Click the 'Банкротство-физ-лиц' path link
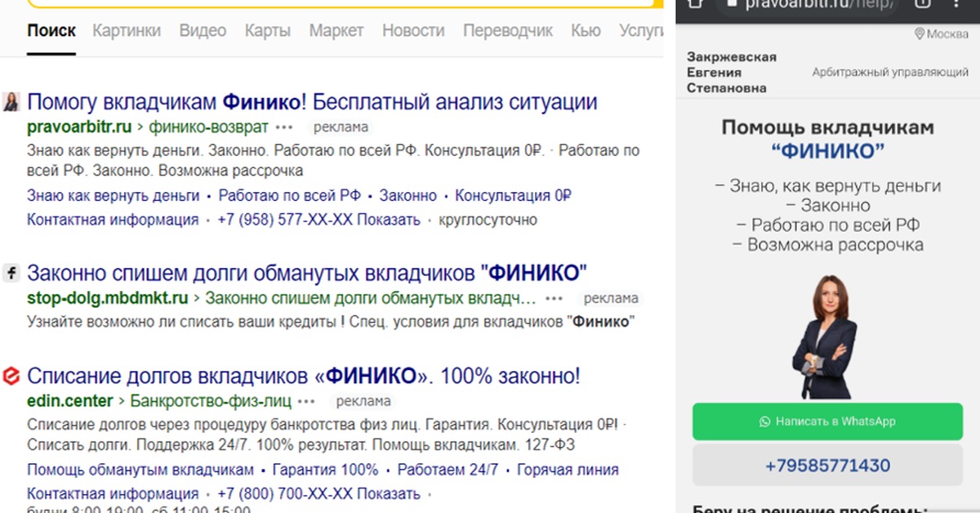The image size is (980, 513). click(211, 401)
